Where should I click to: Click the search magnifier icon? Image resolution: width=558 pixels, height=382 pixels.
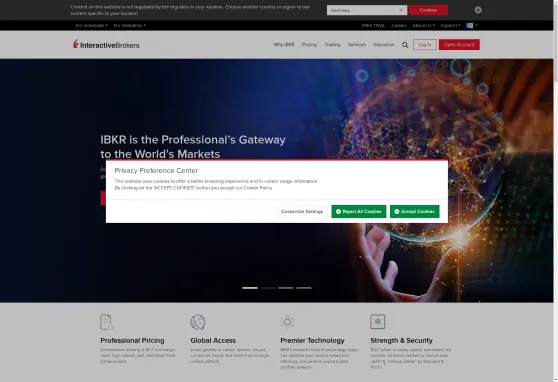pos(405,45)
